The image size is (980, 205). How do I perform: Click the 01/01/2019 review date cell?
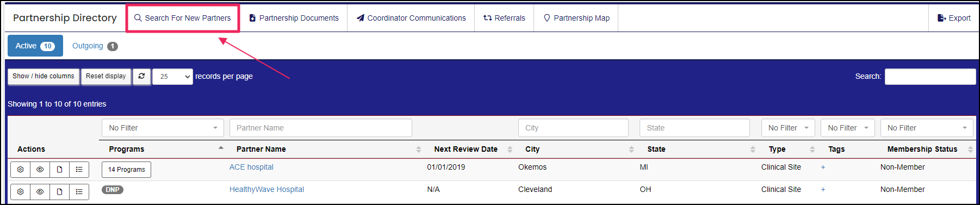[446, 167]
